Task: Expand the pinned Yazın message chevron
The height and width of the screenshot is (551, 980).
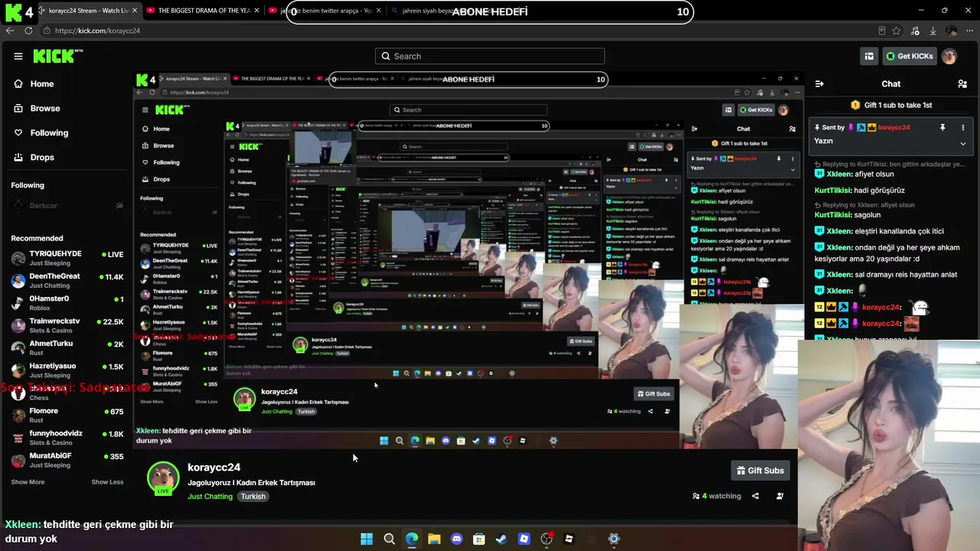Action: 963,143
